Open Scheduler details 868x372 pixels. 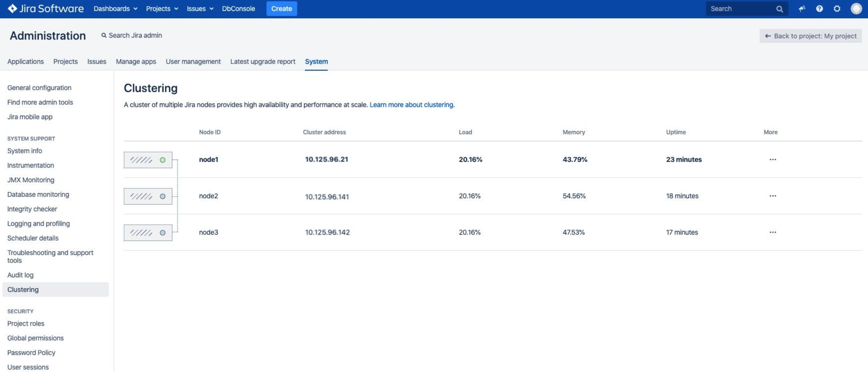[x=33, y=238]
